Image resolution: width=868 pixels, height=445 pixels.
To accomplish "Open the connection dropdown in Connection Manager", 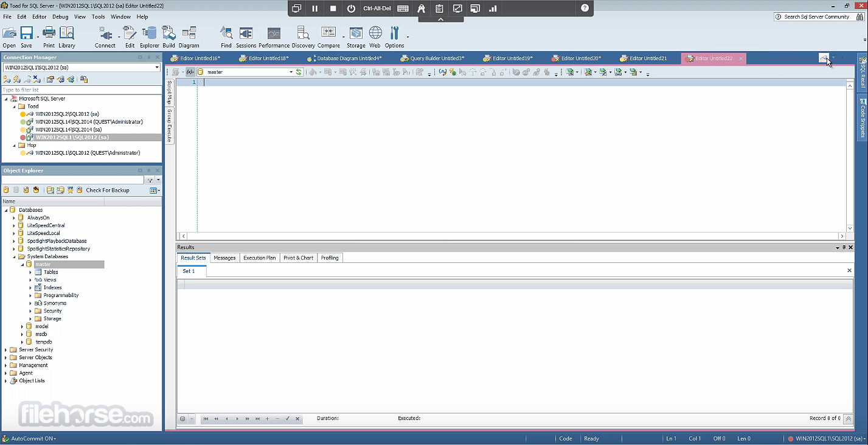I will click(x=157, y=67).
